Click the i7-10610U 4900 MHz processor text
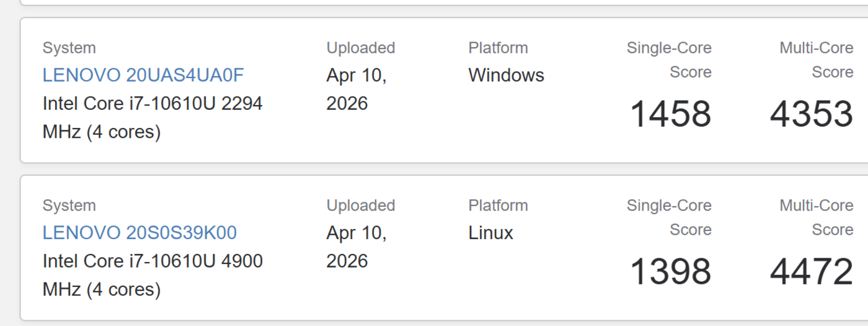The width and height of the screenshot is (868, 326). click(153, 276)
